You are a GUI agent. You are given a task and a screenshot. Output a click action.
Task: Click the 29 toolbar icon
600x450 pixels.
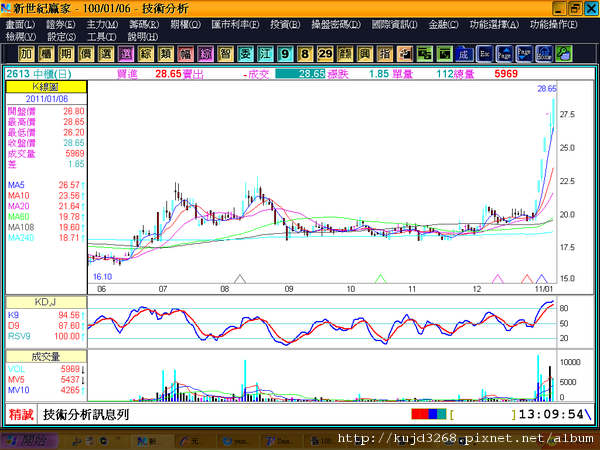[325, 54]
